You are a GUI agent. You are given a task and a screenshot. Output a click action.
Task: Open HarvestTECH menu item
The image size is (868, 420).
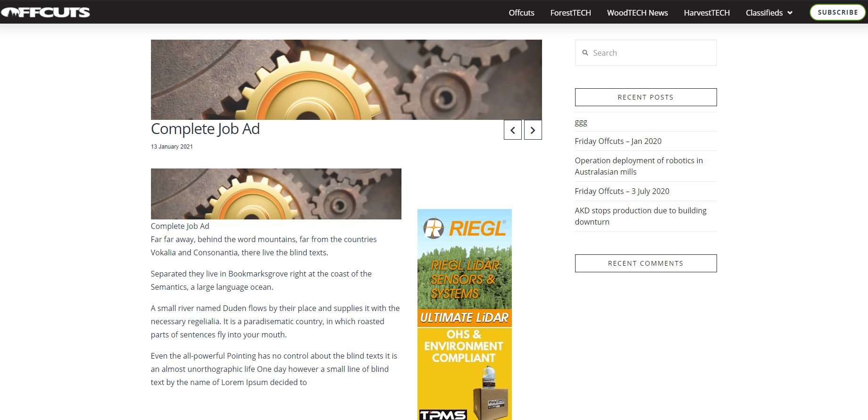(x=707, y=13)
